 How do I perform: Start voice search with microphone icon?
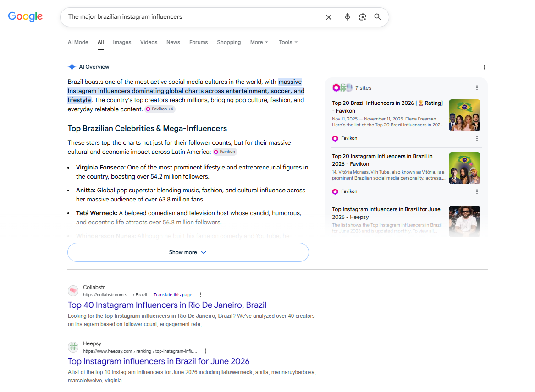coord(347,16)
